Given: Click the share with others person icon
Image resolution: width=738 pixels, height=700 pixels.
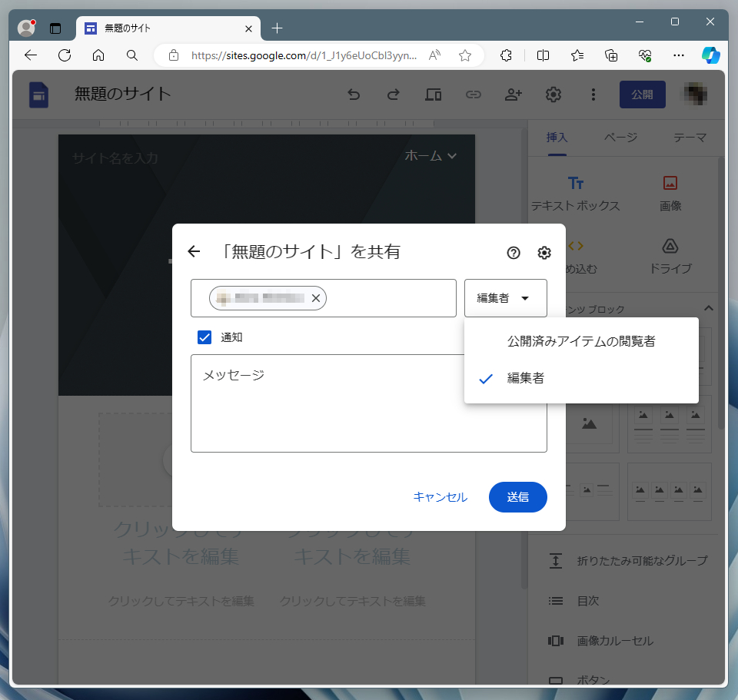Looking at the screenshot, I should [513, 95].
